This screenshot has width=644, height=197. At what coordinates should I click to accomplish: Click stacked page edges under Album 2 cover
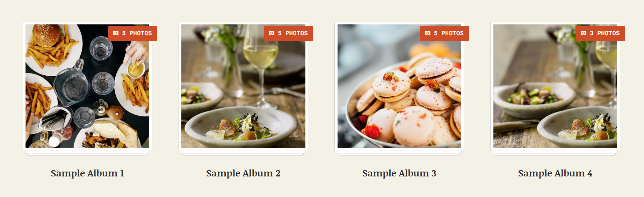[x=243, y=153]
